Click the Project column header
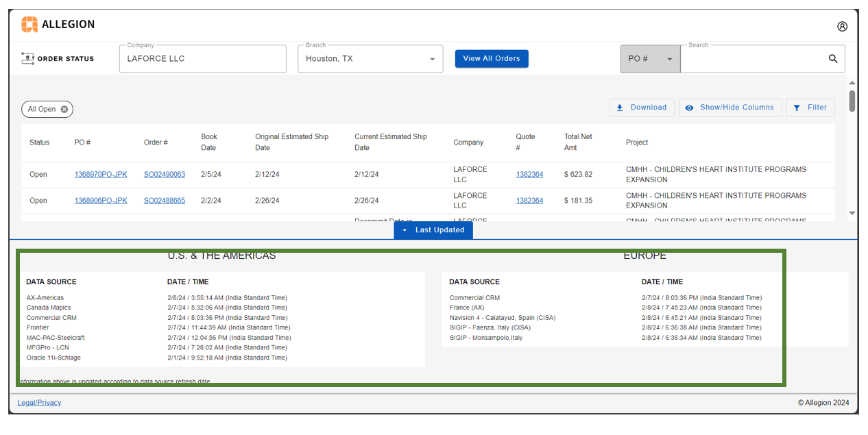This screenshot has height=435, width=868. (x=637, y=142)
